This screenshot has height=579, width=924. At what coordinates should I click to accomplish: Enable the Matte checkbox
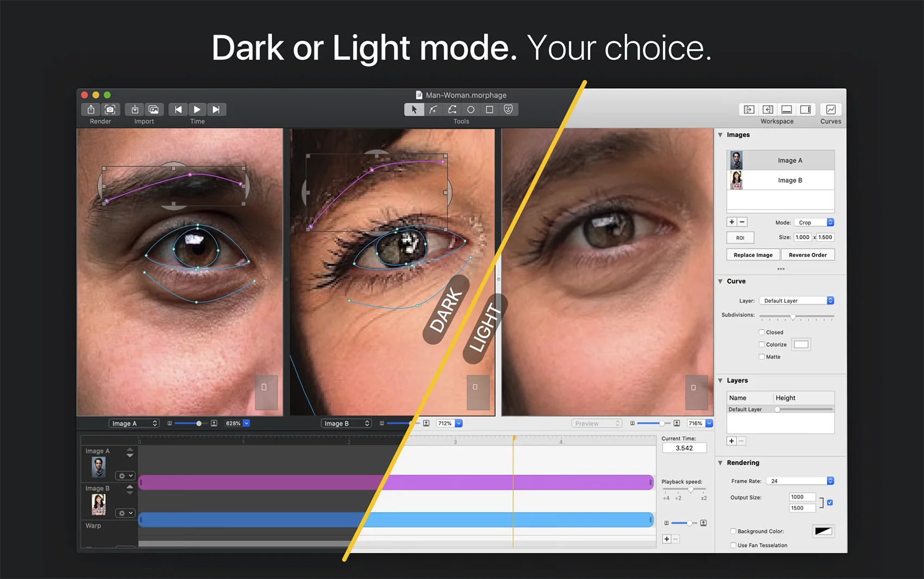pos(761,357)
